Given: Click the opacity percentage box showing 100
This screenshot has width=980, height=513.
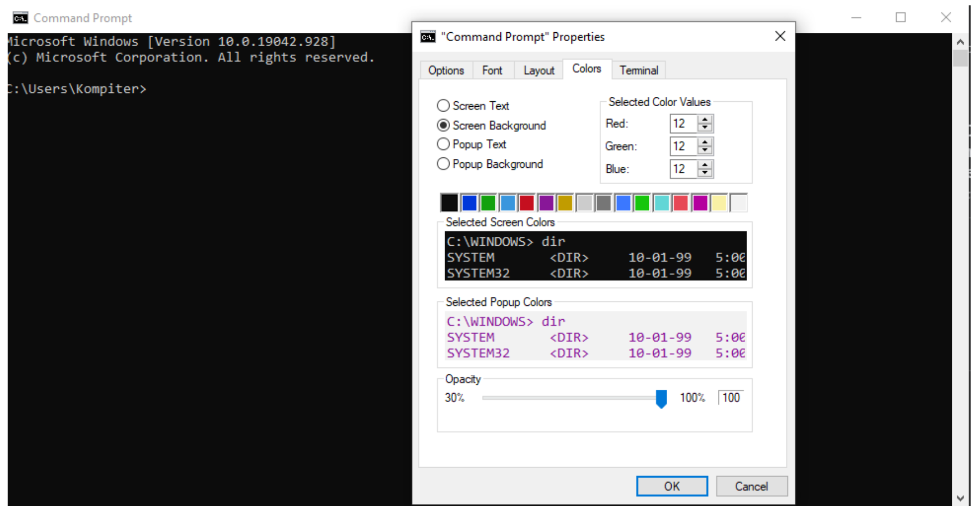Looking at the screenshot, I should pos(731,398).
